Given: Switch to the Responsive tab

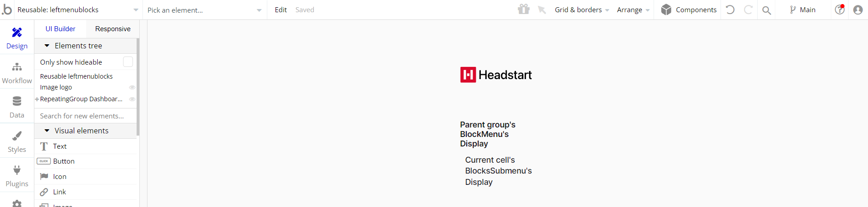Looking at the screenshot, I should click(x=113, y=29).
